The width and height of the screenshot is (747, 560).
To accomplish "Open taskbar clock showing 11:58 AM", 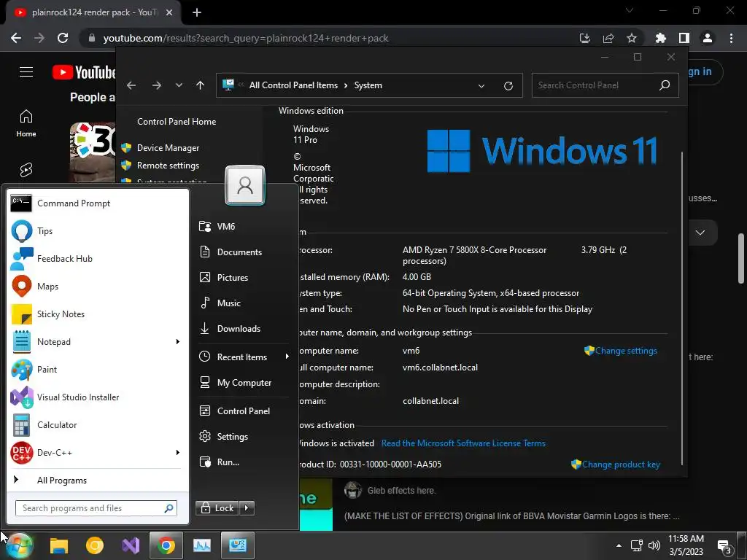I will click(686, 545).
